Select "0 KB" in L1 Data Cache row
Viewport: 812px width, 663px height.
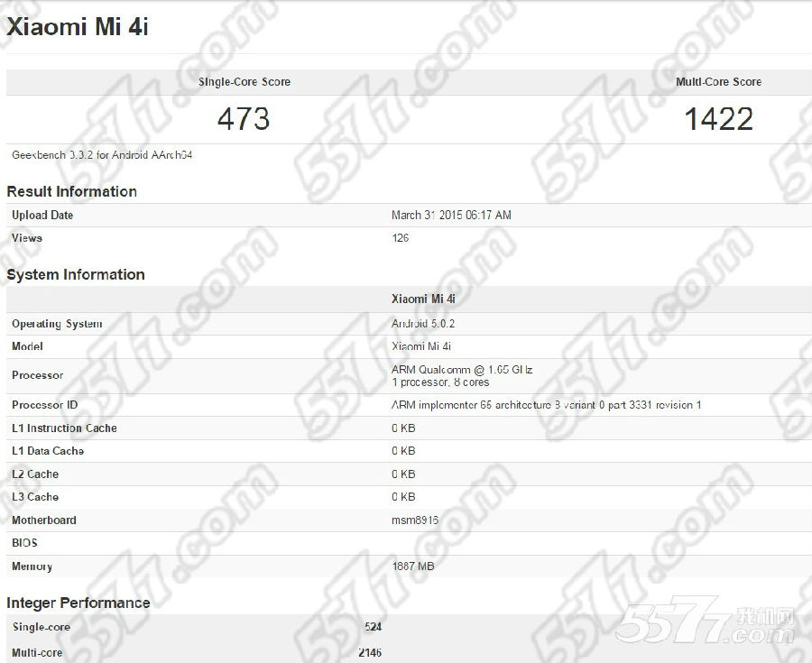click(403, 451)
